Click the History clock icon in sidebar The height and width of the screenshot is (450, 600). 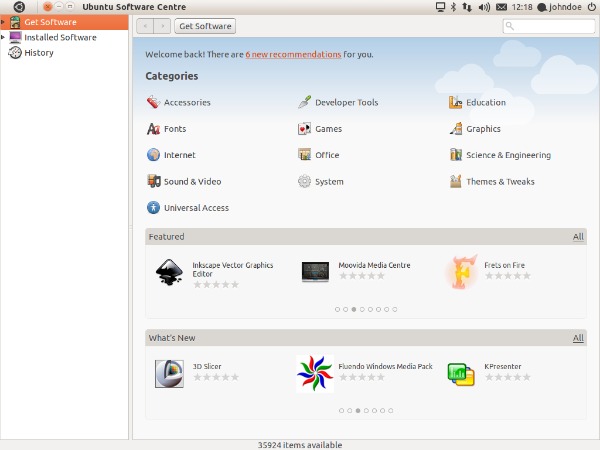pyautogui.click(x=15, y=52)
